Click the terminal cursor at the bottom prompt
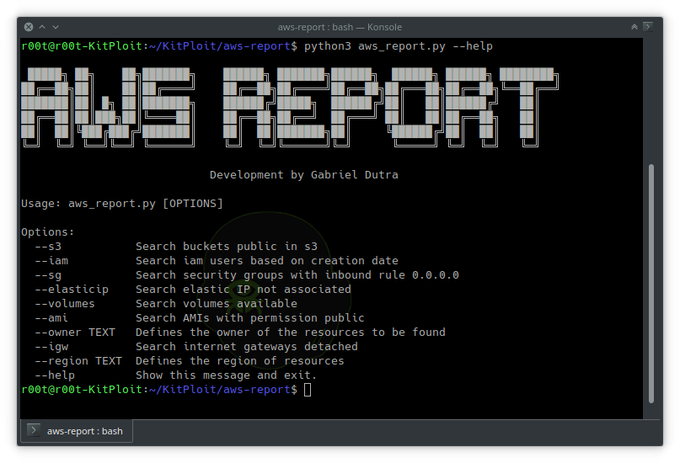 pos(307,390)
